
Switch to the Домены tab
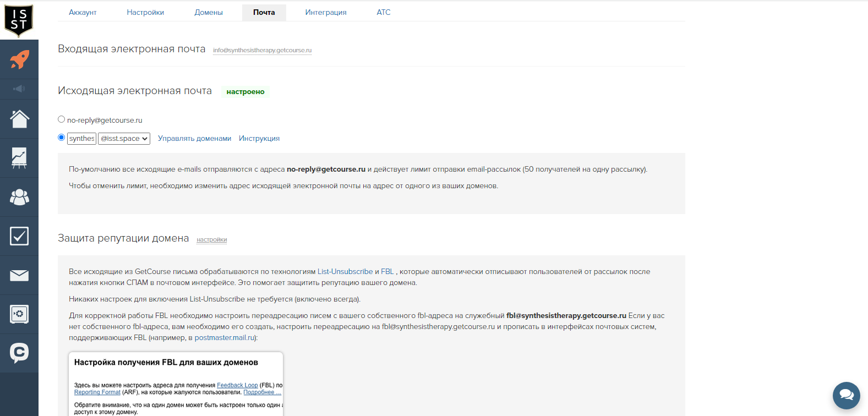click(209, 12)
